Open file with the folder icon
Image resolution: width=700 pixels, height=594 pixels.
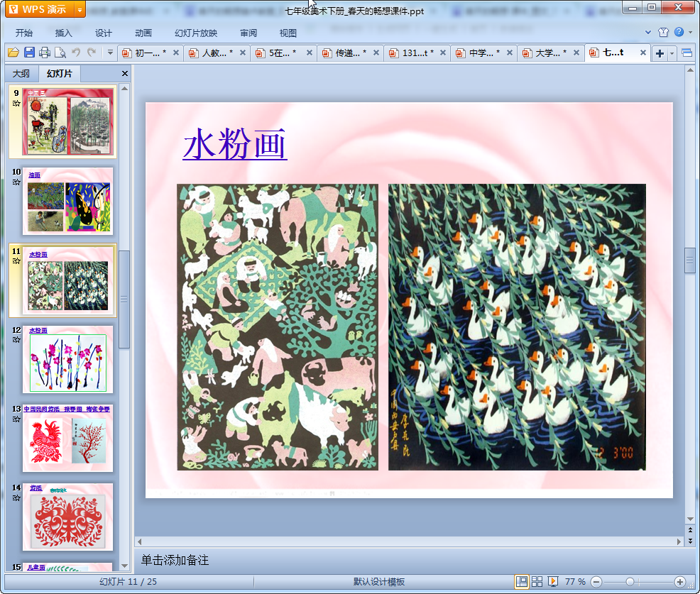13,53
